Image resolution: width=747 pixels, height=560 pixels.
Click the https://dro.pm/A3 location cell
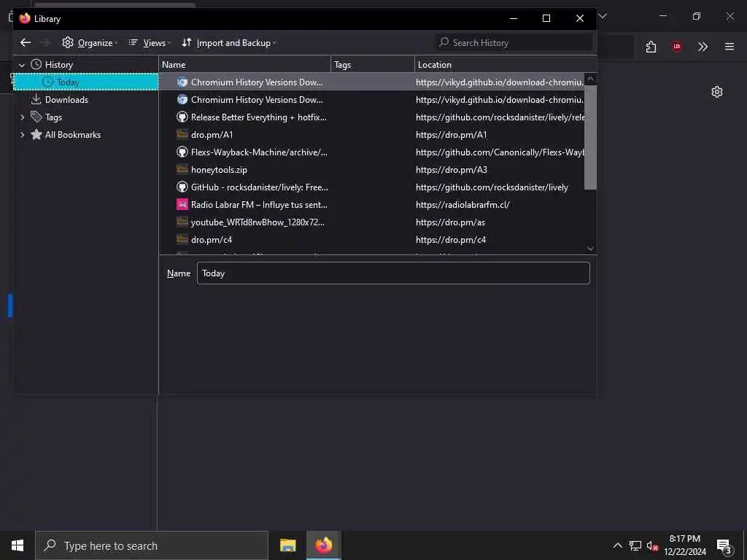click(x=451, y=169)
